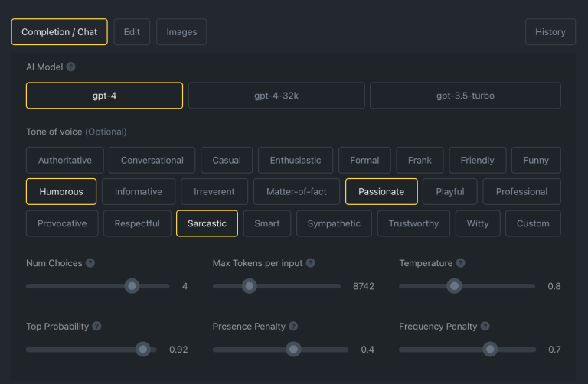Click the Frequency Penalty help icon
This screenshot has width=588, height=384.
point(485,327)
